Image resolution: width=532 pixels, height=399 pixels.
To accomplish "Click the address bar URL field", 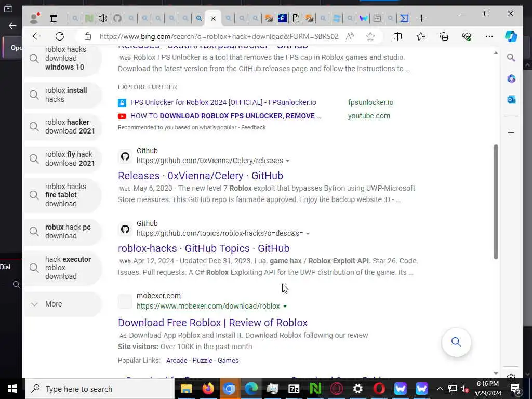I will 219,36.
